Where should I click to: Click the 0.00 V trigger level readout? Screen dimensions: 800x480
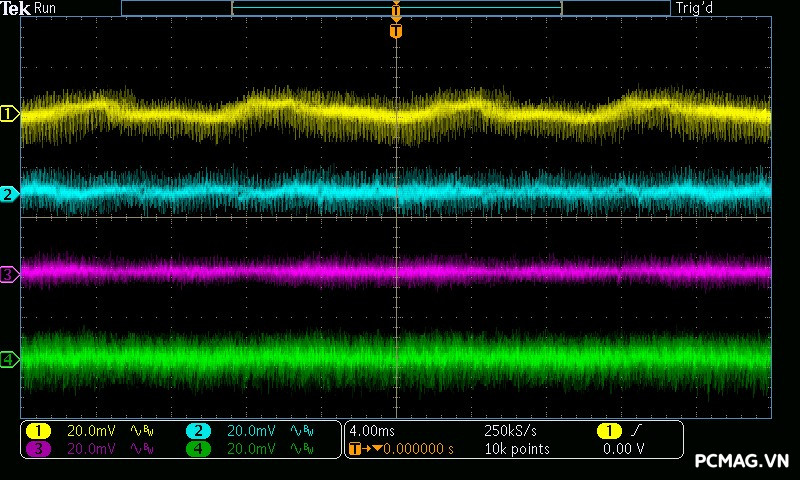(623, 449)
